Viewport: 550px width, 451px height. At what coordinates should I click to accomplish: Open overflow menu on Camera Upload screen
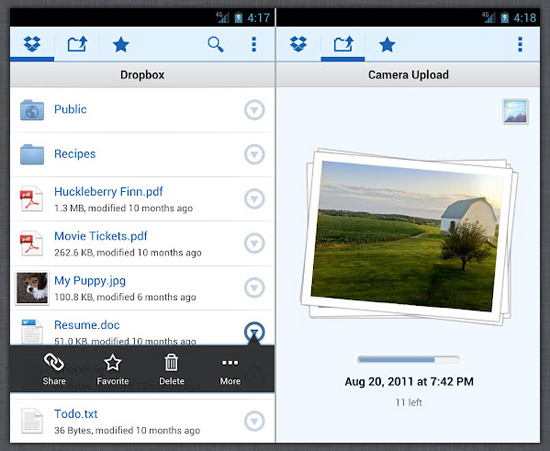pyautogui.click(x=520, y=45)
